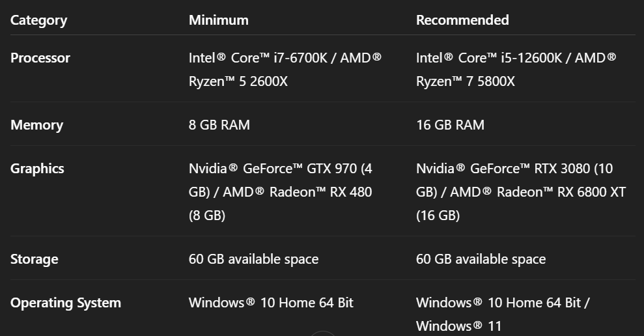Screen dimensions: 644x336
Task: Select the Processor row label
Action: [40, 58]
